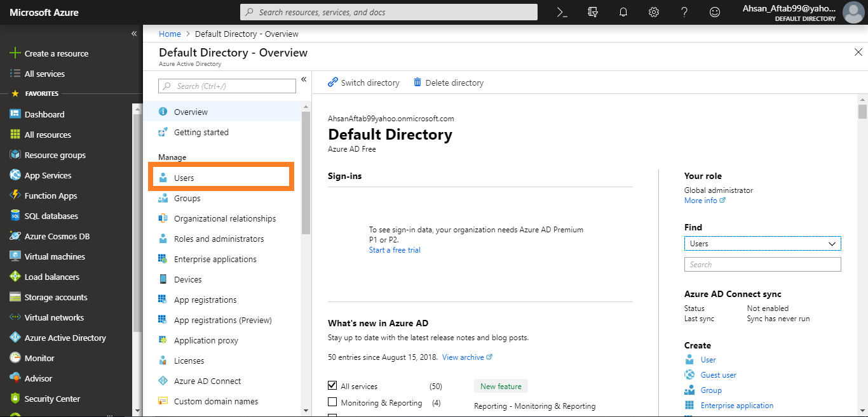This screenshot has width=868, height=417.
Task: Collapse the directory blade menu with the chevron
Action: click(x=304, y=79)
